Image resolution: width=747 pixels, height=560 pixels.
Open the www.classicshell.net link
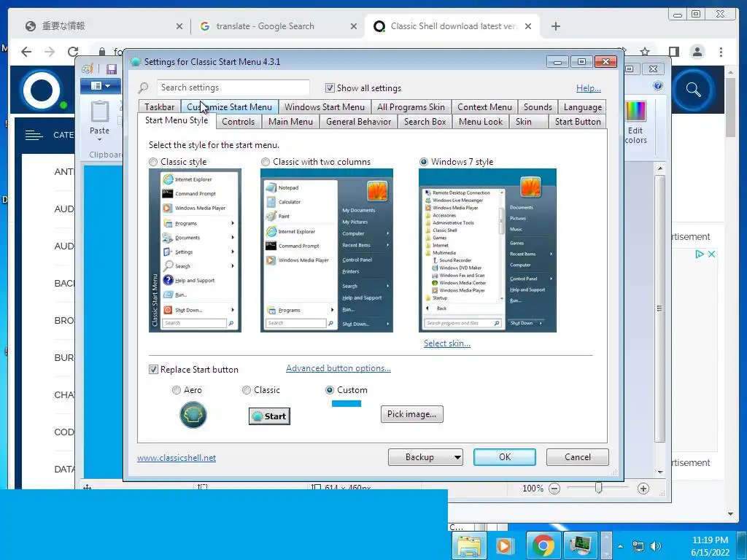[177, 458]
